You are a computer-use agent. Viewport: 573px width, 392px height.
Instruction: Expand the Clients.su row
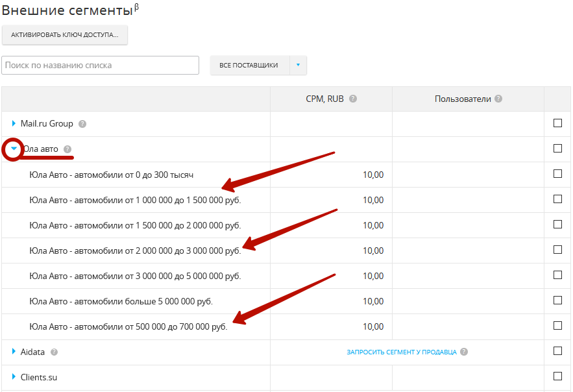(14, 376)
